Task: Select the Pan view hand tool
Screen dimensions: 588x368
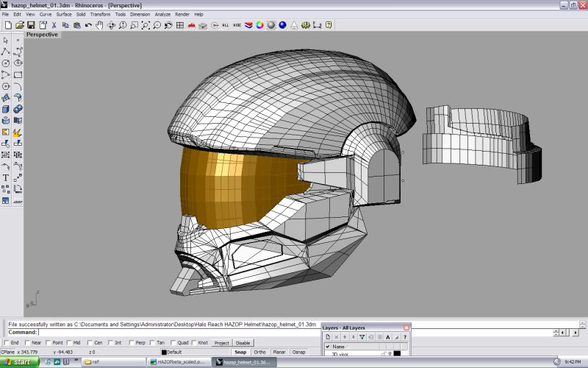Action: click(99, 25)
